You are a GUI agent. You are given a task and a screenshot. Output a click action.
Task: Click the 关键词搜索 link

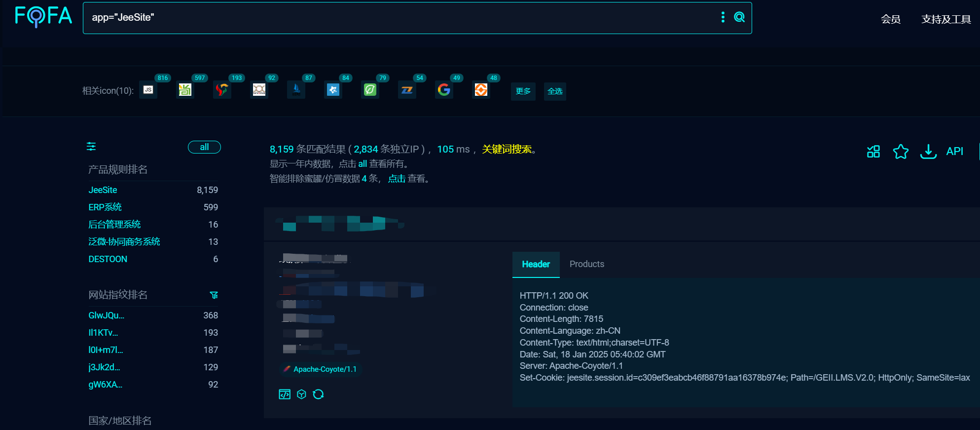pyautogui.click(x=507, y=149)
